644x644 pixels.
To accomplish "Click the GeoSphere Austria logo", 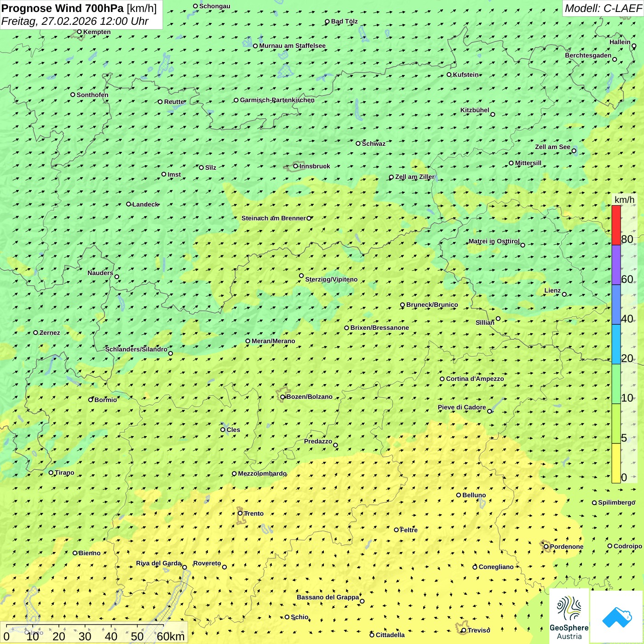I will pyautogui.click(x=569, y=616).
